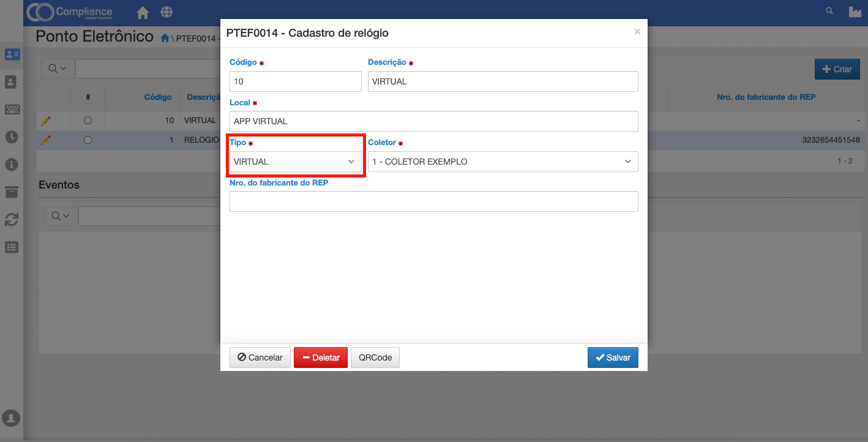Open the user profile icon at bottom

pos(11,419)
